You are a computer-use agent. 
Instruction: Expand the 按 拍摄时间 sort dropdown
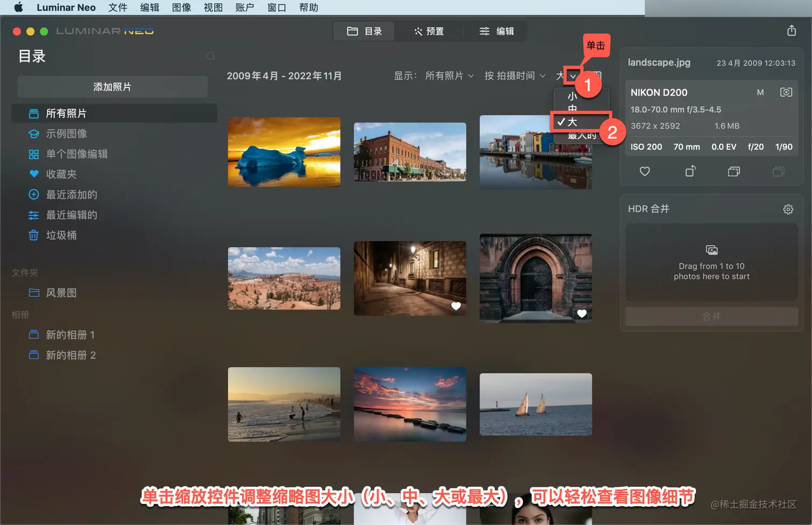[514, 76]
